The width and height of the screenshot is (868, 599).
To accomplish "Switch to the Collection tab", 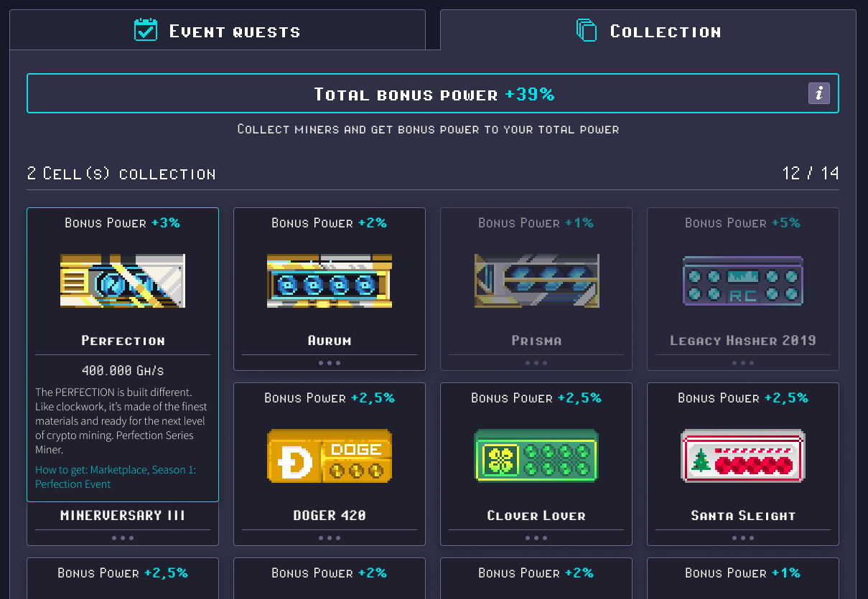I will pyautogui.click(x=648, y=30).
